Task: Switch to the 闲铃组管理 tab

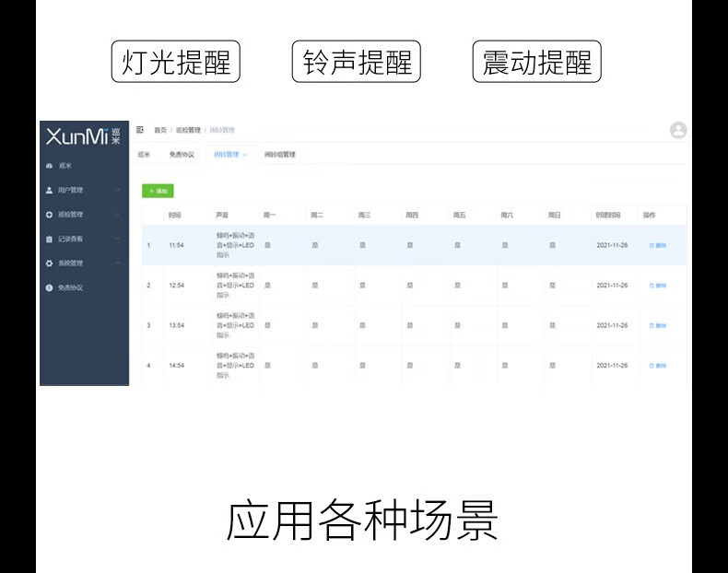Action: 279,155
